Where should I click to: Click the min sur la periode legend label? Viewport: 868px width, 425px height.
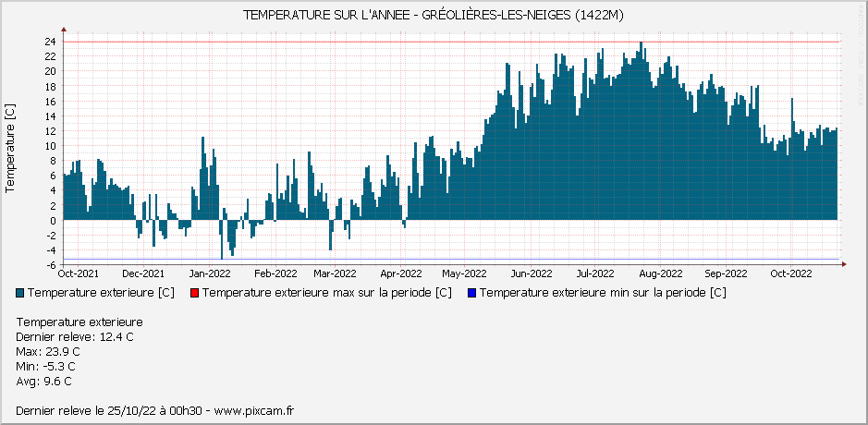tap(603, 293)
